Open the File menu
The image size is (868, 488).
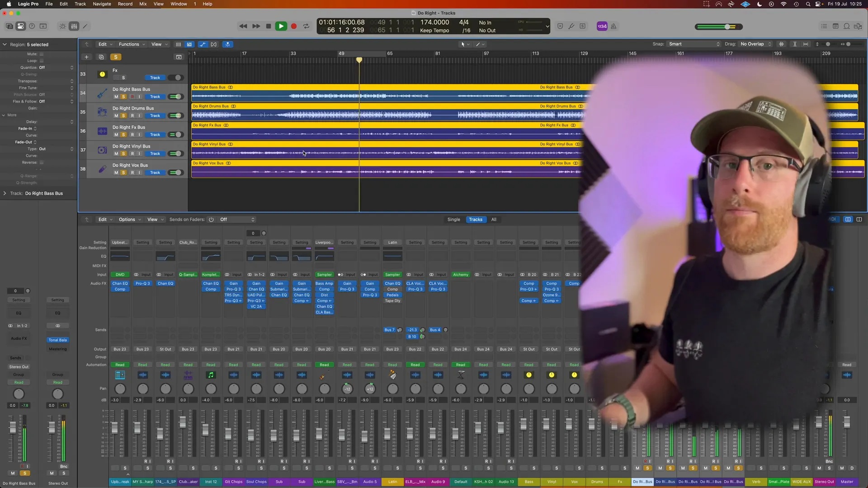(x=49, y=4)
